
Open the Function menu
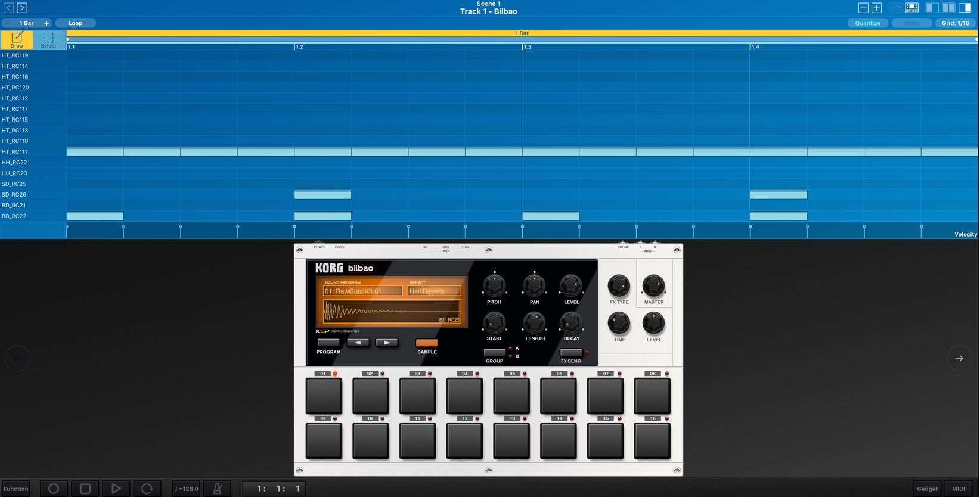tap(15, 489)
